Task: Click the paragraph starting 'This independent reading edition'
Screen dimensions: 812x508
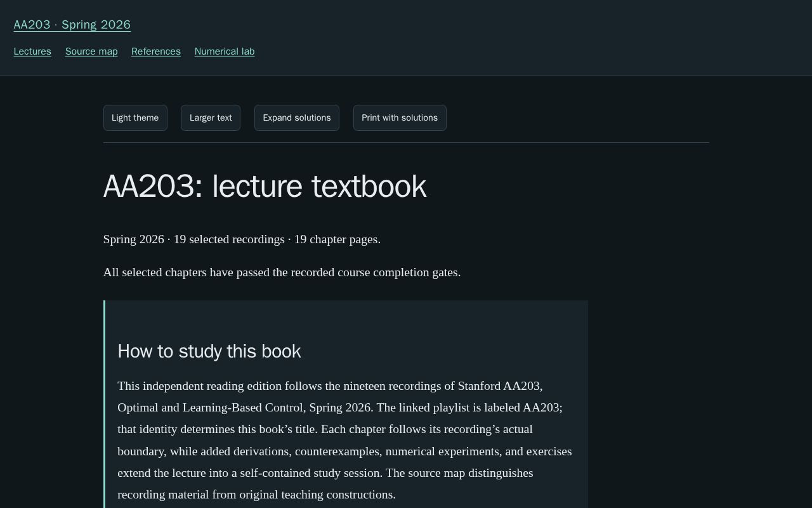Action: 345,440
